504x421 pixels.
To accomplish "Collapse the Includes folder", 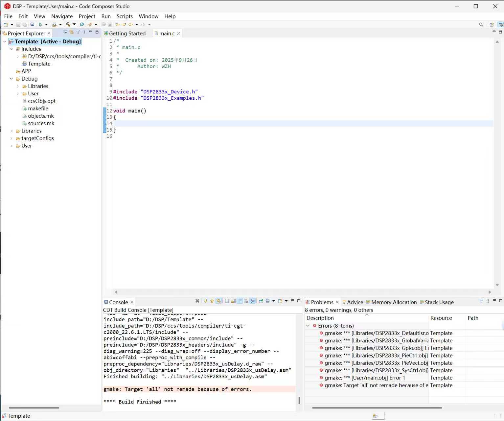I will pyautogui.click(x=11, y=49).
